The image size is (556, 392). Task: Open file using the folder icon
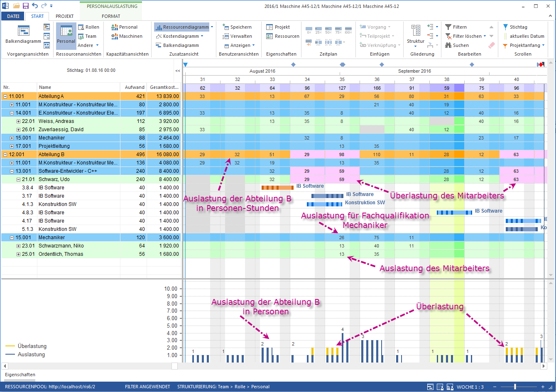pyautogui.click(x=17, y=6)
